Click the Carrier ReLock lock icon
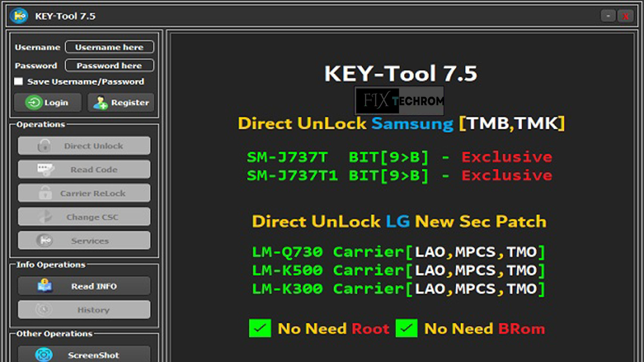This screenshot has width=644, height=362. click(x=45, y=193)
